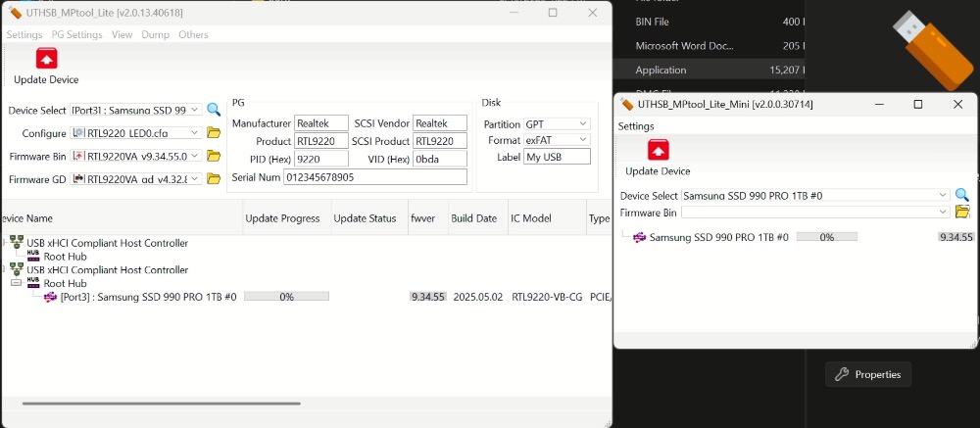
Task: Click PID (Hex) field
Action: coord(321,159)
